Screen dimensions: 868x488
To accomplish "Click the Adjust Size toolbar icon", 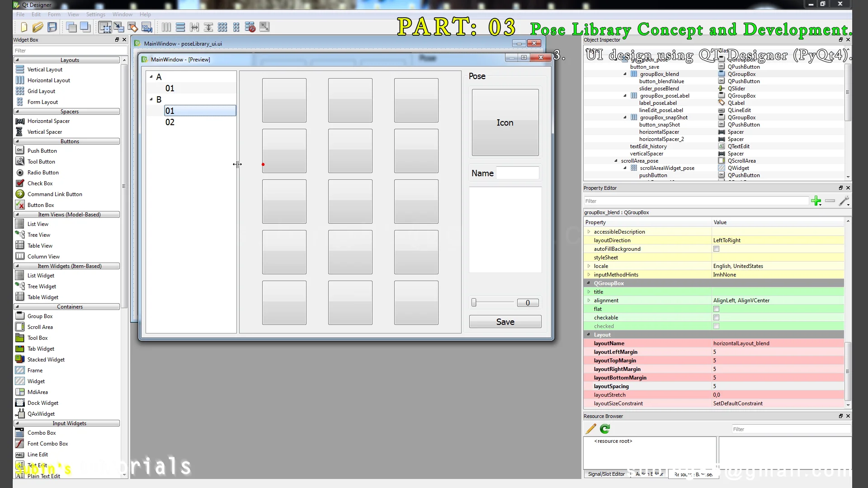I will 264,27.
